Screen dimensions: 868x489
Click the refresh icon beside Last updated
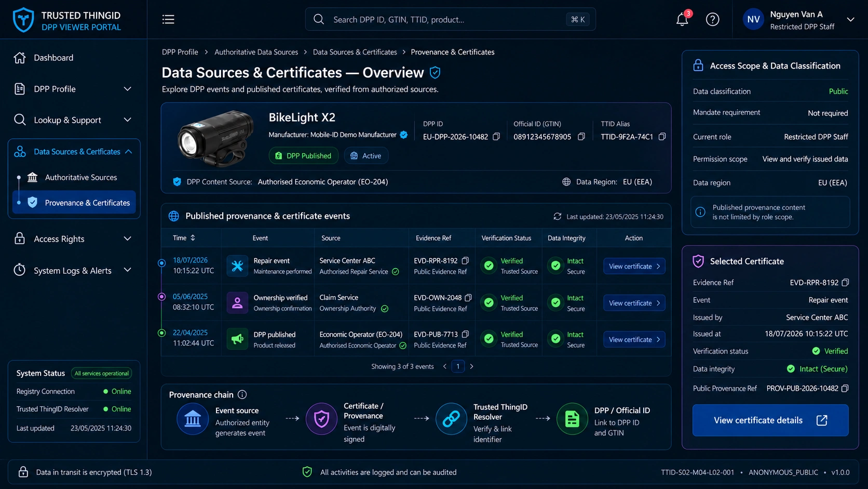[558, 216]
